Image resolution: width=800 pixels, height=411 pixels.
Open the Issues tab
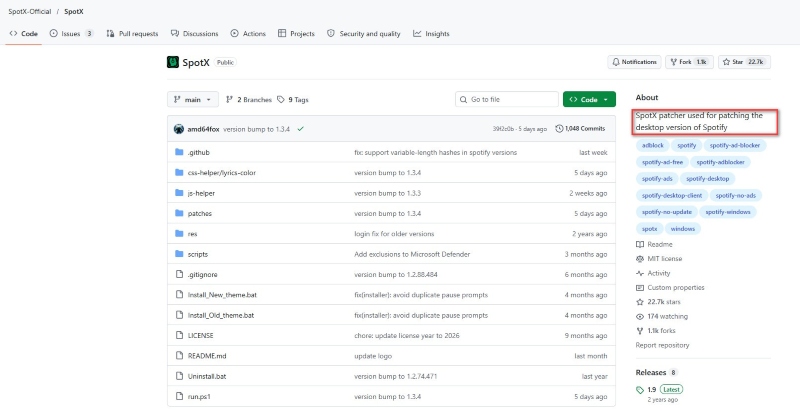coord(71,34)
